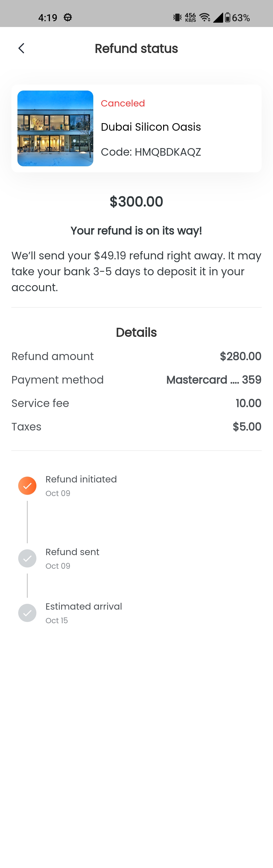Tap the Refund status header title

(x=136, y=48)
